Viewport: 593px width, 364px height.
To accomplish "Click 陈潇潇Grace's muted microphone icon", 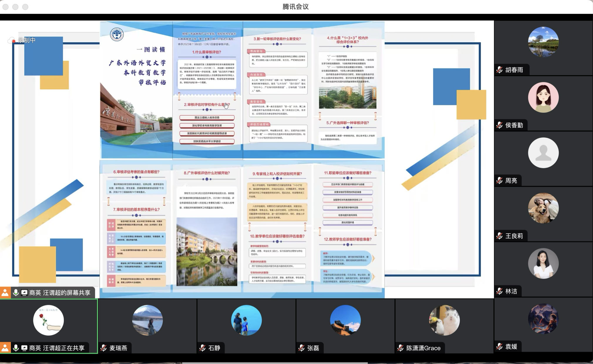I will 401,348.
